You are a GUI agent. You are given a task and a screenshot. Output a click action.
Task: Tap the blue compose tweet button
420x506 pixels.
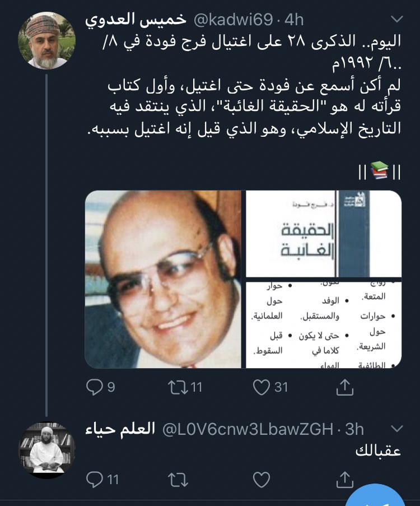375,497
